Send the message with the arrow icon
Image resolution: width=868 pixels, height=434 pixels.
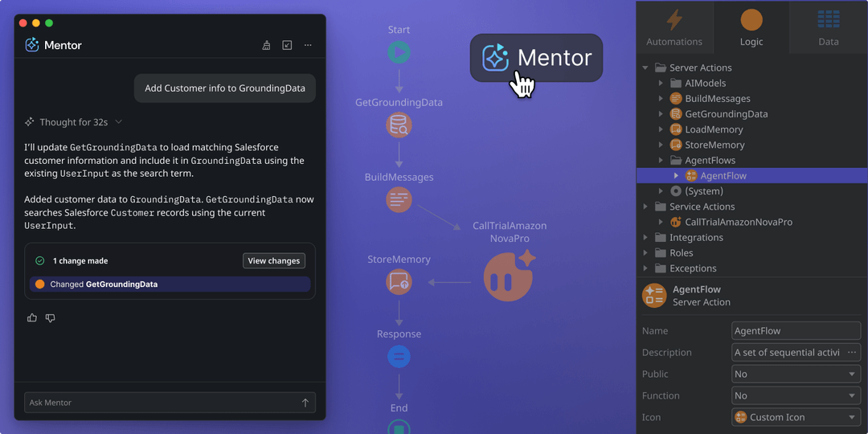click(x=305, y=403)
